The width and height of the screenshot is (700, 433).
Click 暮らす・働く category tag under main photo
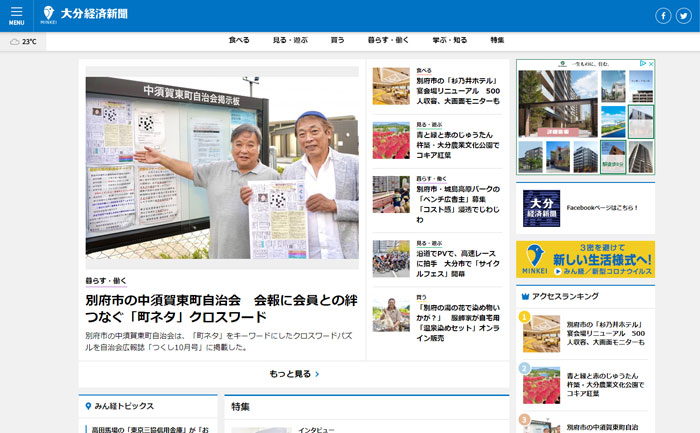pyautogui.click(x=106, y=281)
